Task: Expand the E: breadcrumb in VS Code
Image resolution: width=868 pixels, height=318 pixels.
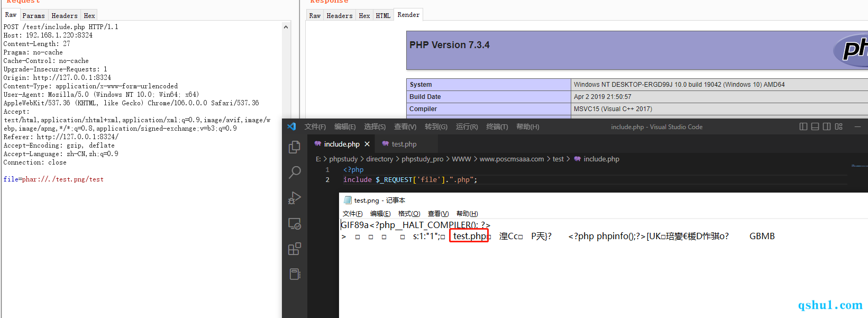Action: (318, 159)
